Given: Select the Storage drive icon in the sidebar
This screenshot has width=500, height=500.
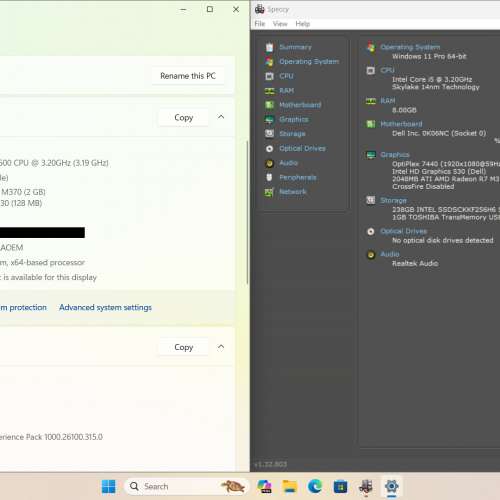Looking at the screenshot, I should tap(270, 134).
